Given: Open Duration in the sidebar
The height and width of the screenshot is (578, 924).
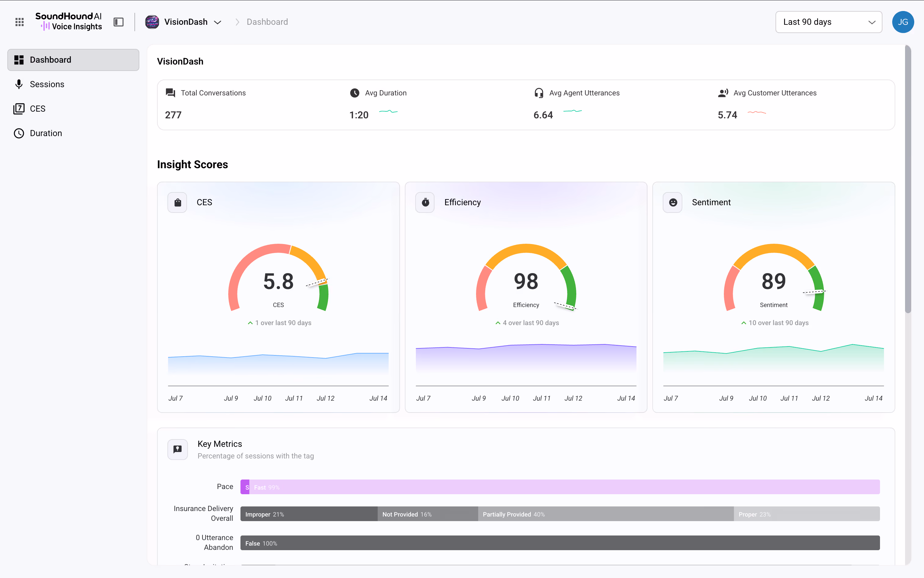Looking at the screenshot, I should (x=73, y=133).
